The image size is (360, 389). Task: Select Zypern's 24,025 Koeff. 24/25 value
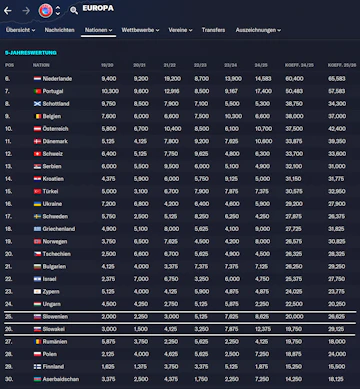(294, 292)
